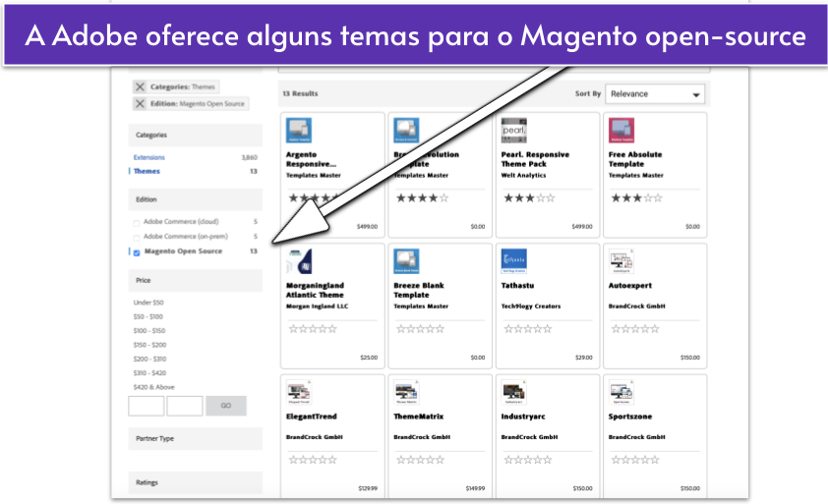Filter by price $50 - $100

[148, 316]
